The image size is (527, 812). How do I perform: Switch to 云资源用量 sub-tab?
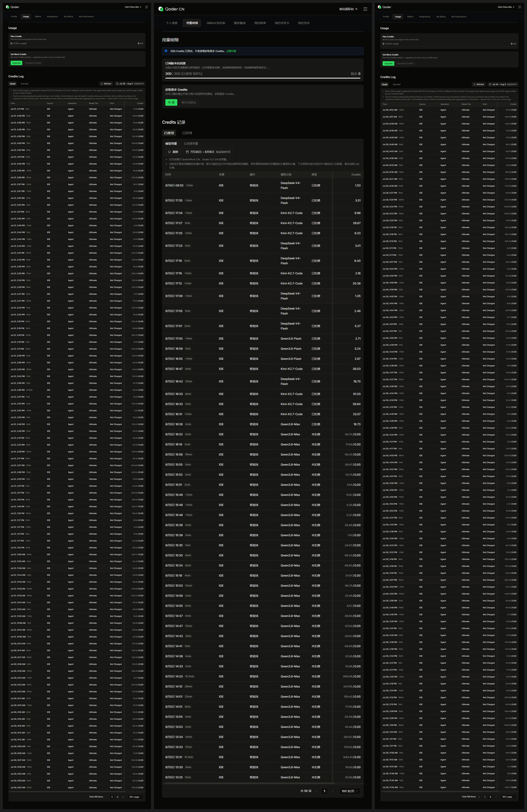tap(191, 144)
